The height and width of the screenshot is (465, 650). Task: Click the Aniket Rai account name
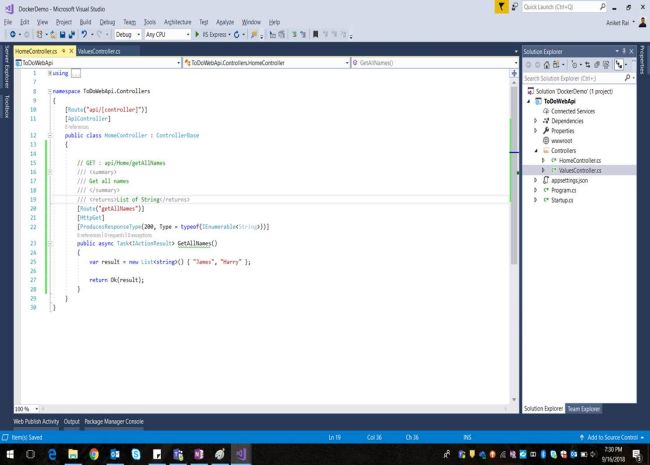[x=618, y=22]
